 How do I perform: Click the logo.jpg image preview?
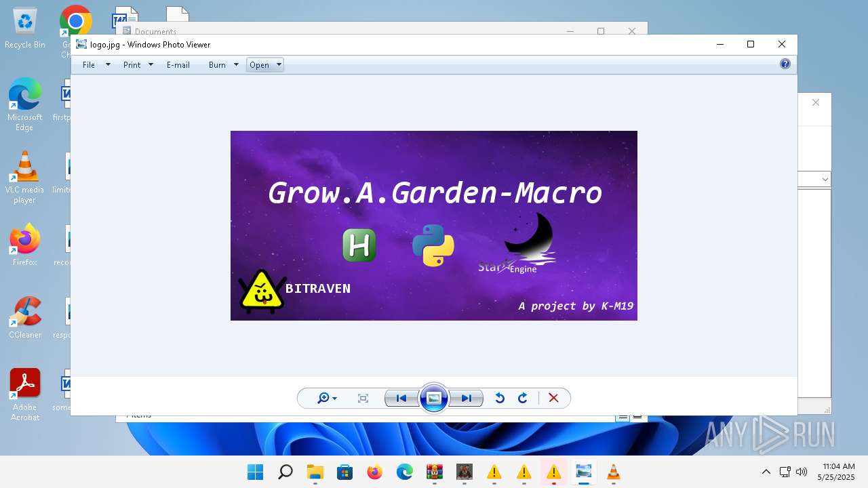(434, 226)
